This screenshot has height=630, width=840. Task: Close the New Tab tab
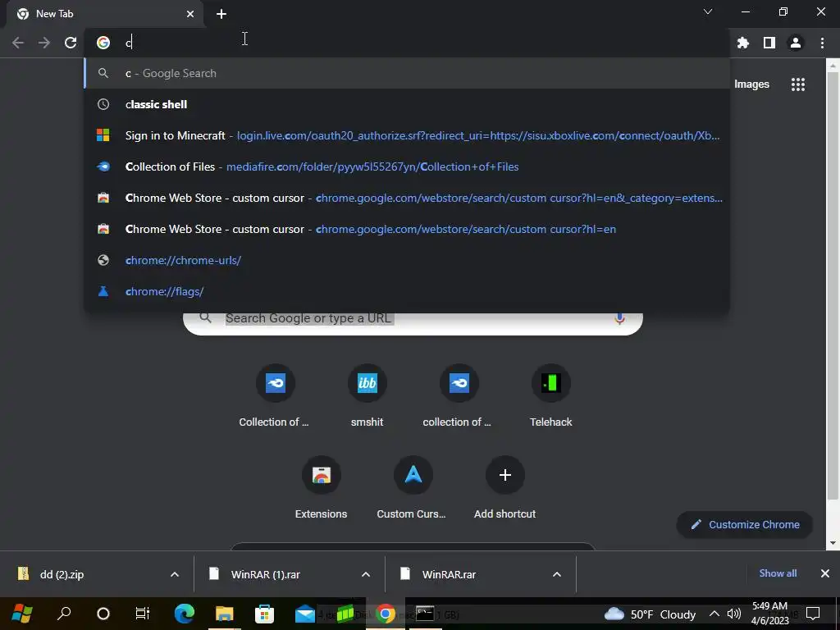(x=190, y=14)
